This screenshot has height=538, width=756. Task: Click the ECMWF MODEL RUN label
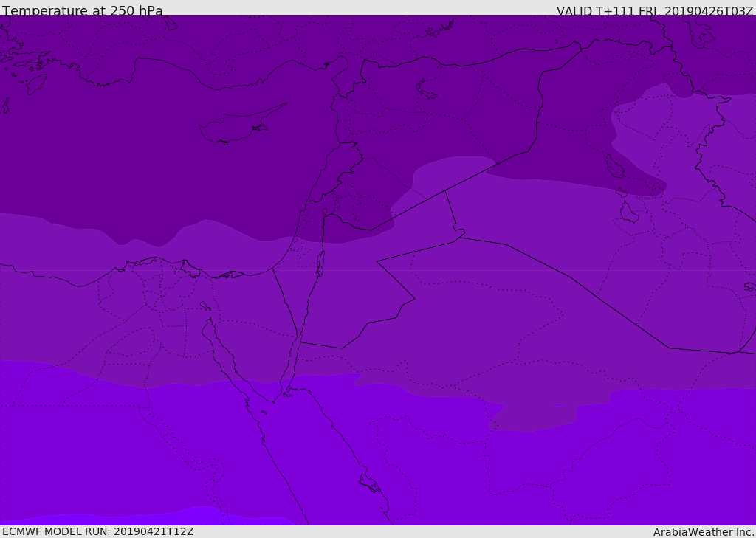coord(98,531)
